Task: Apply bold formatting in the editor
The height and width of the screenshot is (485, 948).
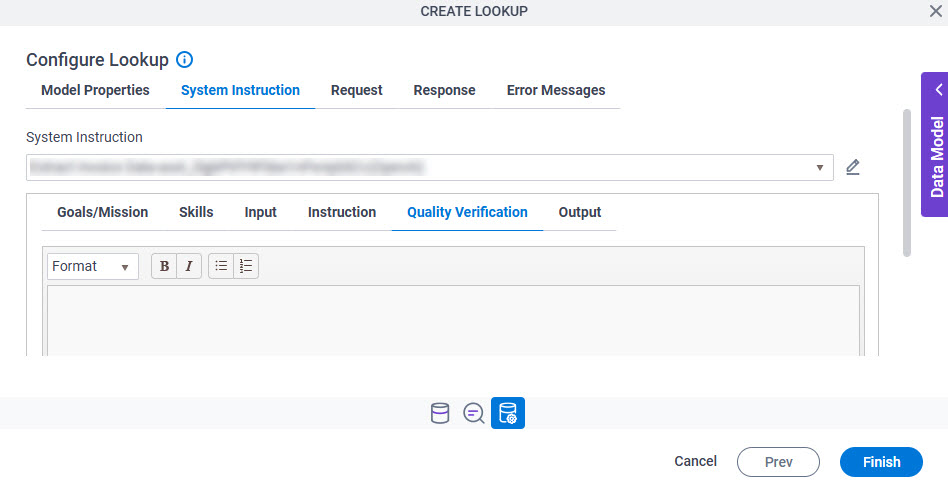Action: [x=164, y=266]
